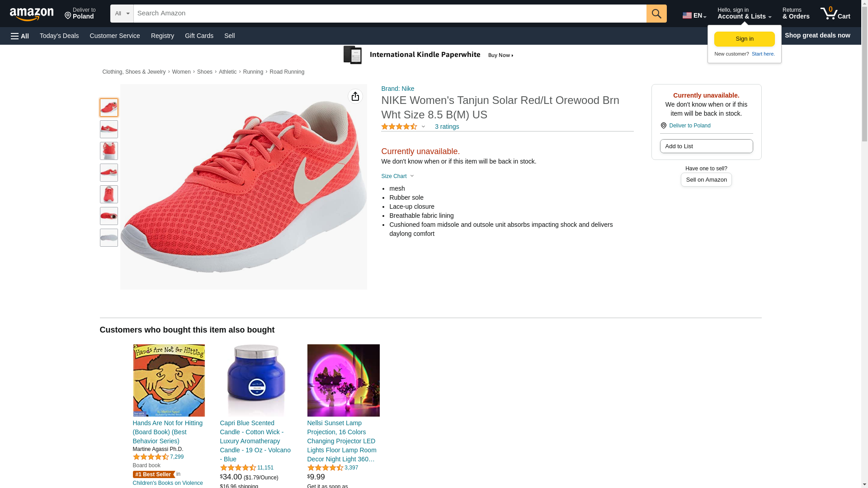Open the shopping cart icon
Image resolution: width=868 pixels, height=488 pixels.
click(x=835, y=14)
